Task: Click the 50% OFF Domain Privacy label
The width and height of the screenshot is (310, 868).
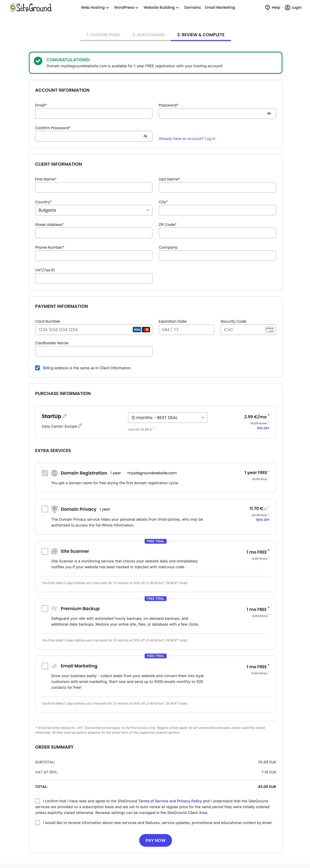Action: 263,520
